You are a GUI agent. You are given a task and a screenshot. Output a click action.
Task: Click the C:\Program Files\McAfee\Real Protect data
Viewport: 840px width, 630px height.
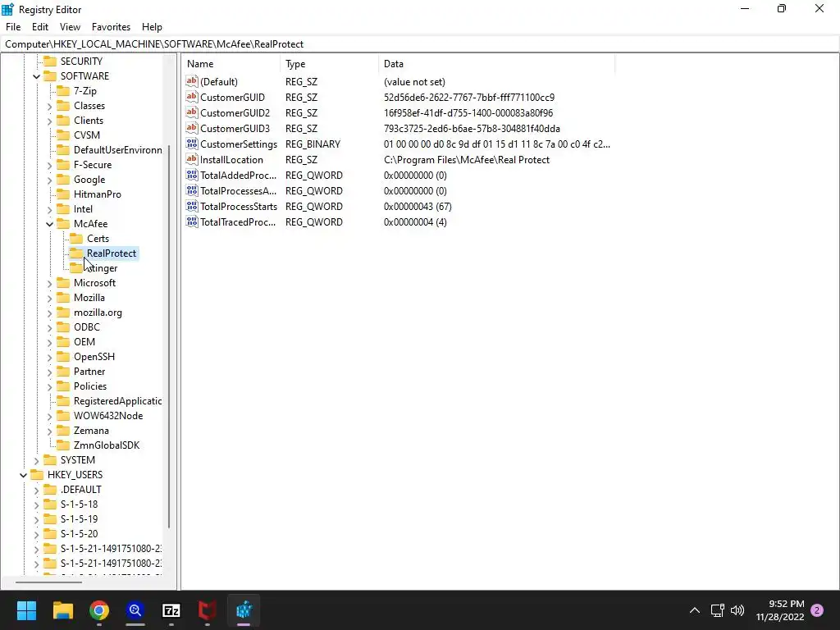pyautogui.click(x=467, y=160)
